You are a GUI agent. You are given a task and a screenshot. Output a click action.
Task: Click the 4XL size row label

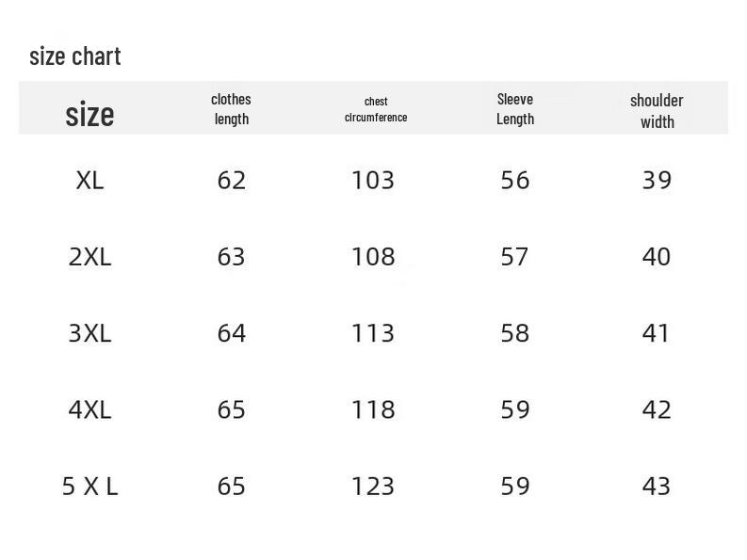pyautogui.click(x=89, y=409)
